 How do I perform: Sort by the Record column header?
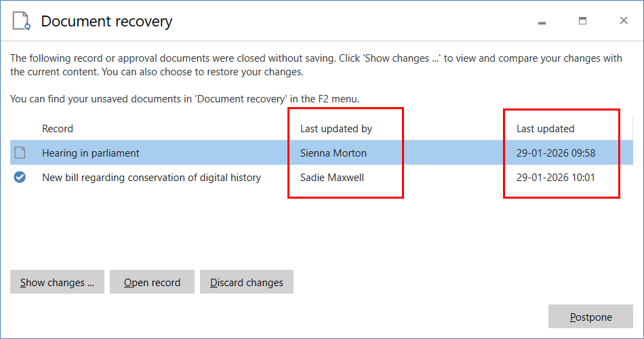(x=58, y=129)
